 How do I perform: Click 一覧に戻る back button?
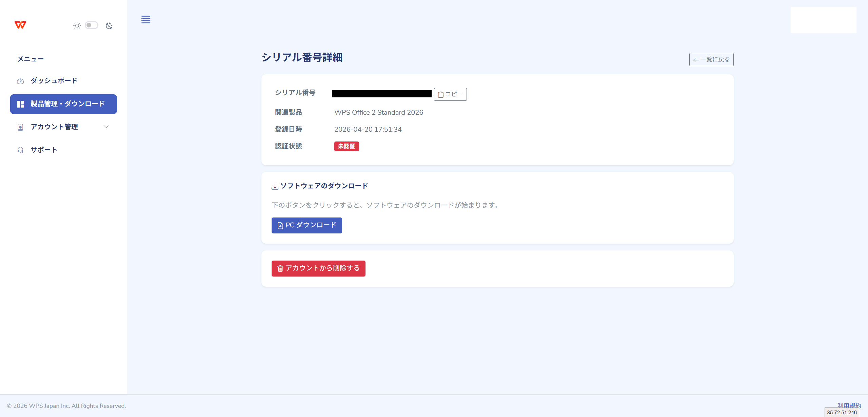[711, 60]
